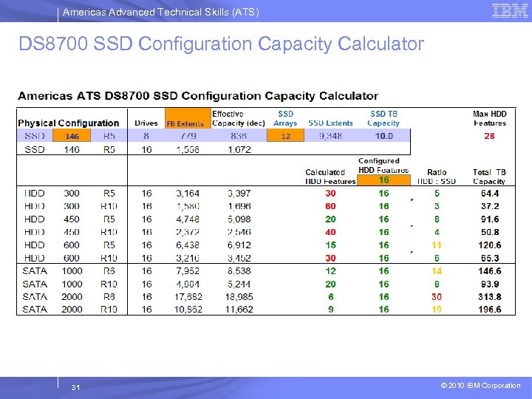The width and height of the screenshot is (532, 399).
Task: Select the orange SSD size cell '146'
Action: click(72, 136)
